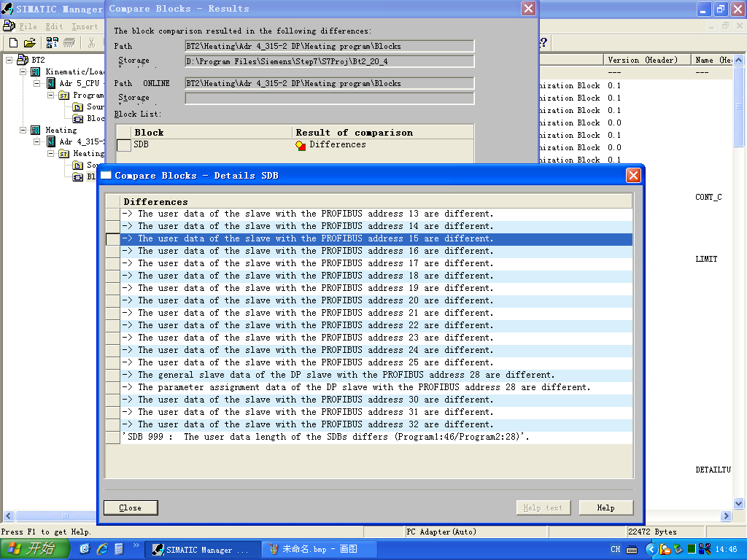Image resolution: width=747 pixels, height=560 pixels.
Task: Click the S7 Memory Card toolbar icon
Action: (x=69, y=43)
